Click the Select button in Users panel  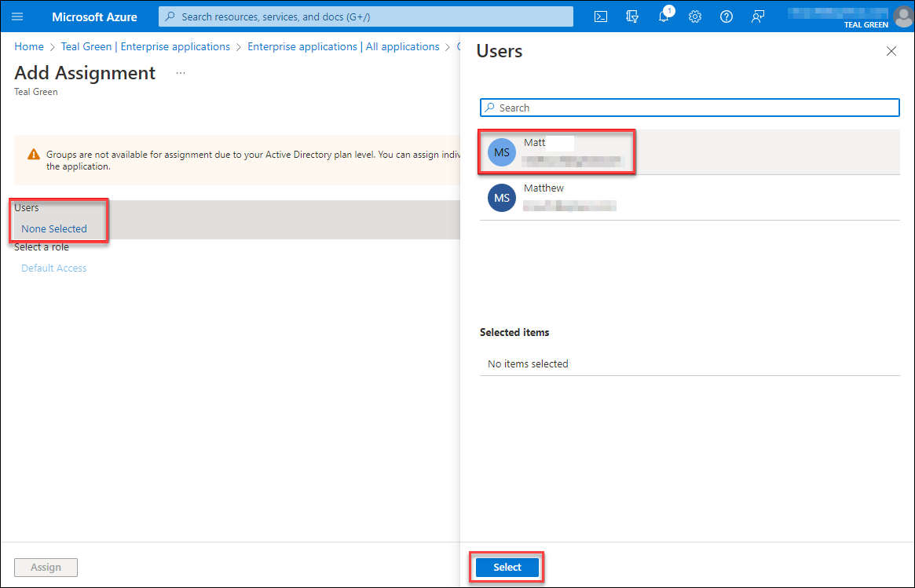click(507, 567)
